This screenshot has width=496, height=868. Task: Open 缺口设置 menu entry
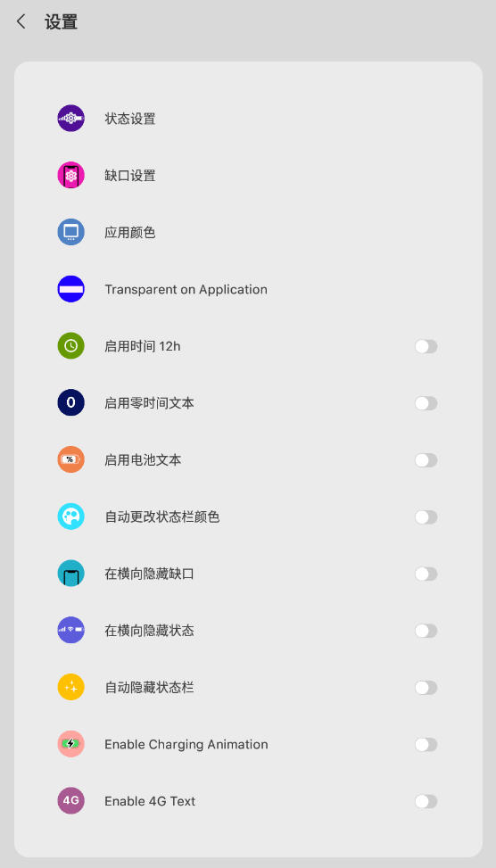pyautogui.click(x=248, y=175)
